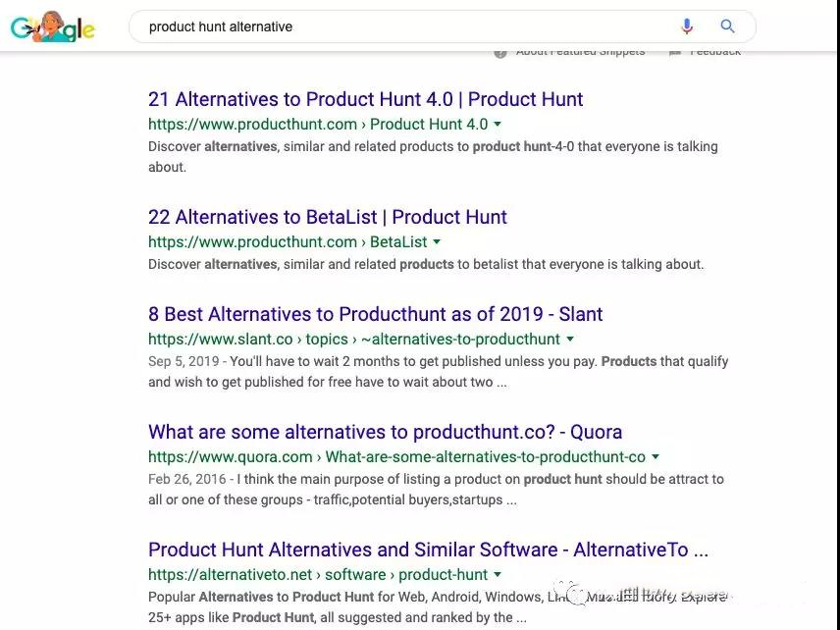Open 8 Best Alternatives to Producthunt Slant result
The image size is (840, 630).
(x=376, y=314)
